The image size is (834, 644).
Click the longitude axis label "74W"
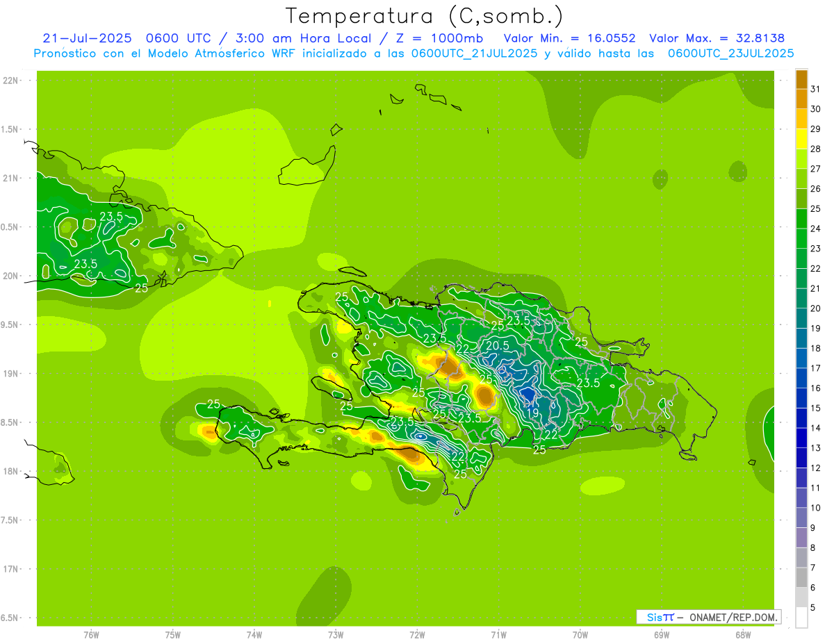point(254,635)
